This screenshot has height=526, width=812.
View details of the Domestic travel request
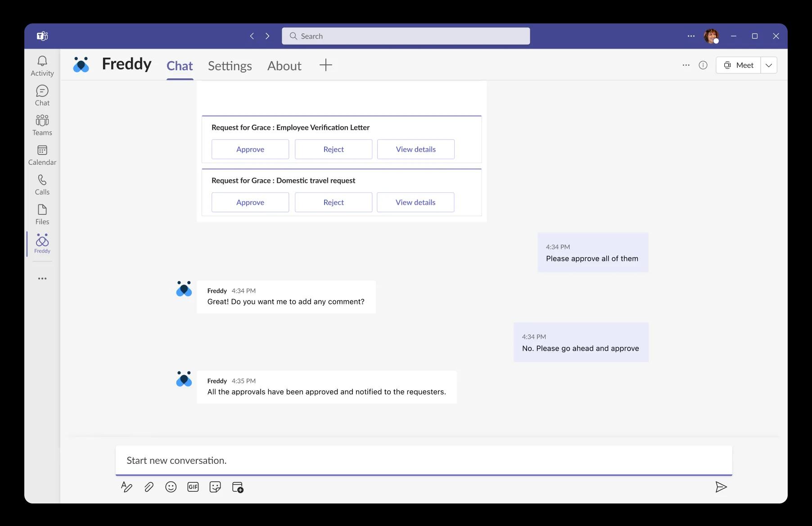tap(415, 202)
